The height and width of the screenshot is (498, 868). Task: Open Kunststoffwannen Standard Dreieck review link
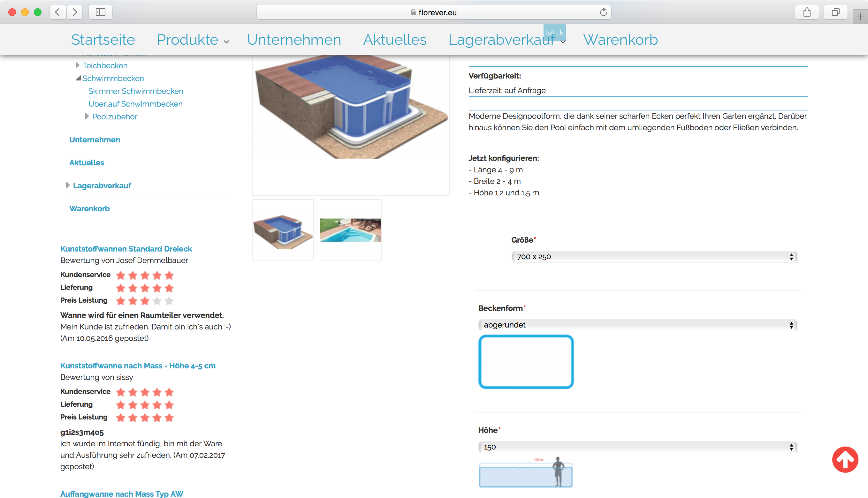(x=126, y=249)
